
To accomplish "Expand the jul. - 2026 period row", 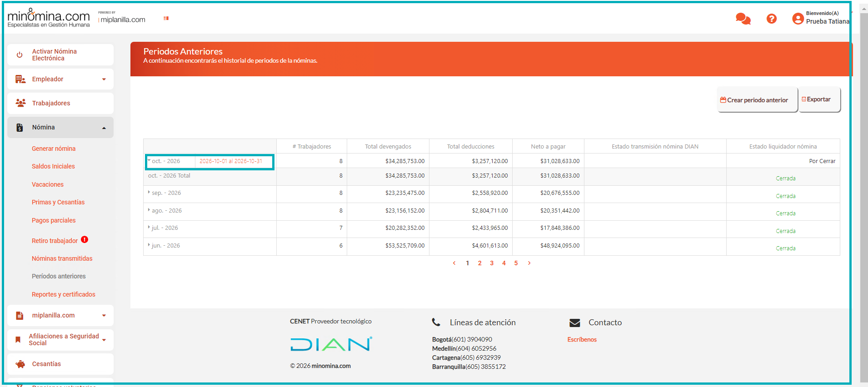I will coord(149,228).
